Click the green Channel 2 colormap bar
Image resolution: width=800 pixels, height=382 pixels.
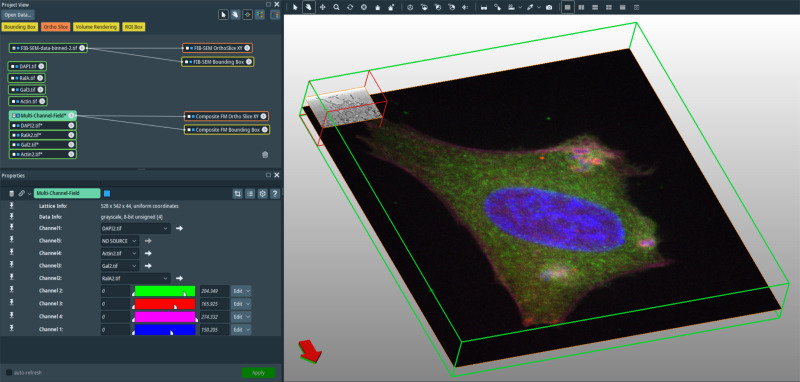tap(165, 291)
